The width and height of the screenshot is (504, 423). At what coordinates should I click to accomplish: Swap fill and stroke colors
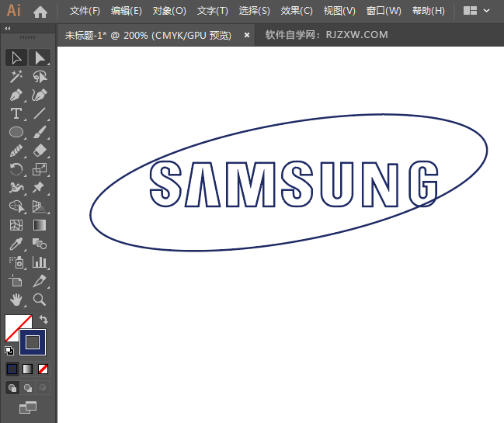43,319
